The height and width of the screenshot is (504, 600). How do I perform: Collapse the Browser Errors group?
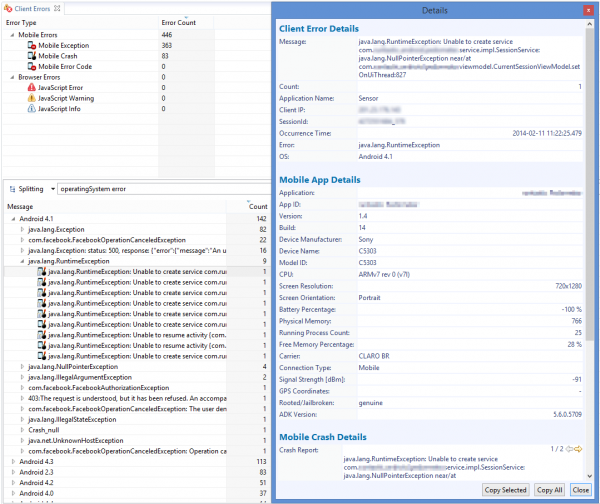point(12,77)
